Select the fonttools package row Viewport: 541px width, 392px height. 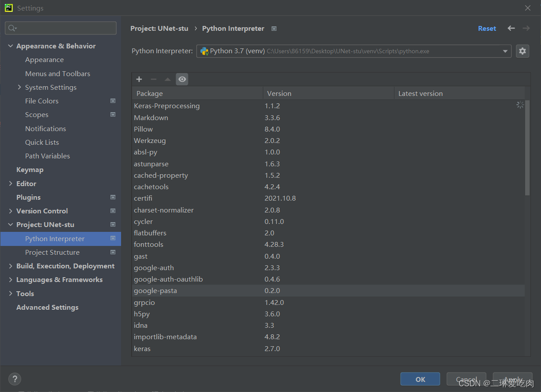pos(328,244)
